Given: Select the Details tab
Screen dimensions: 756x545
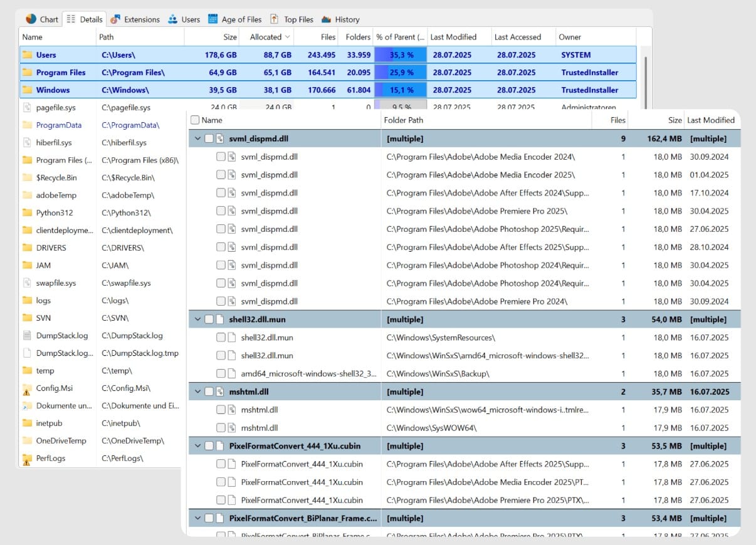Looking at the screenshot, I should click(84, 19).
